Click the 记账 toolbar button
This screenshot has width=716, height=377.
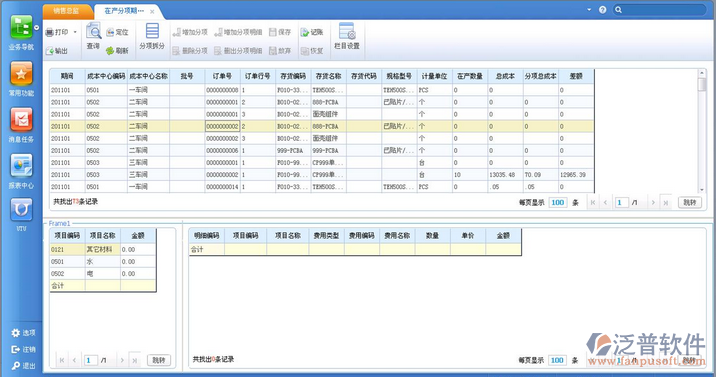pyautogui.click(x=312, y=32)
